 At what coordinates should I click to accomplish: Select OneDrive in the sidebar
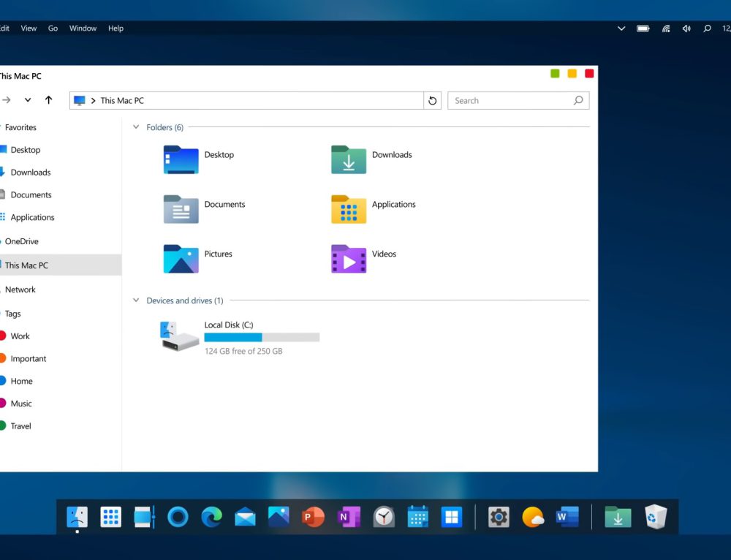click(x=22, y=241)
